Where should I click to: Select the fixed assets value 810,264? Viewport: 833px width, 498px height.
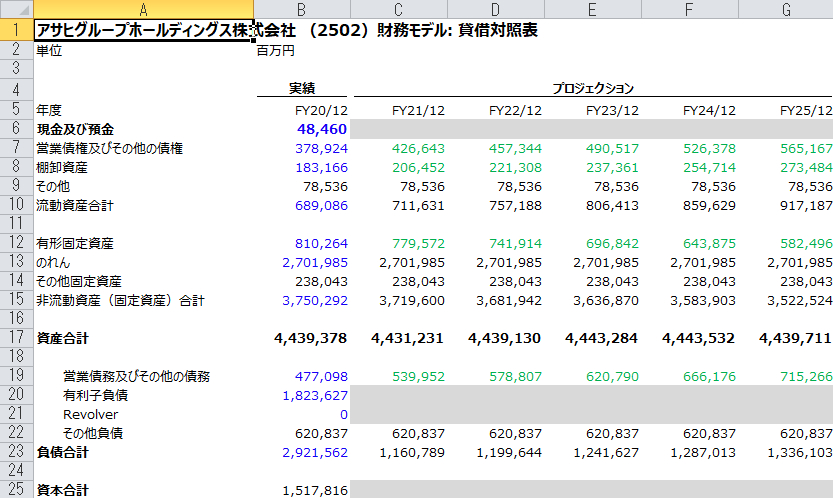321,243
